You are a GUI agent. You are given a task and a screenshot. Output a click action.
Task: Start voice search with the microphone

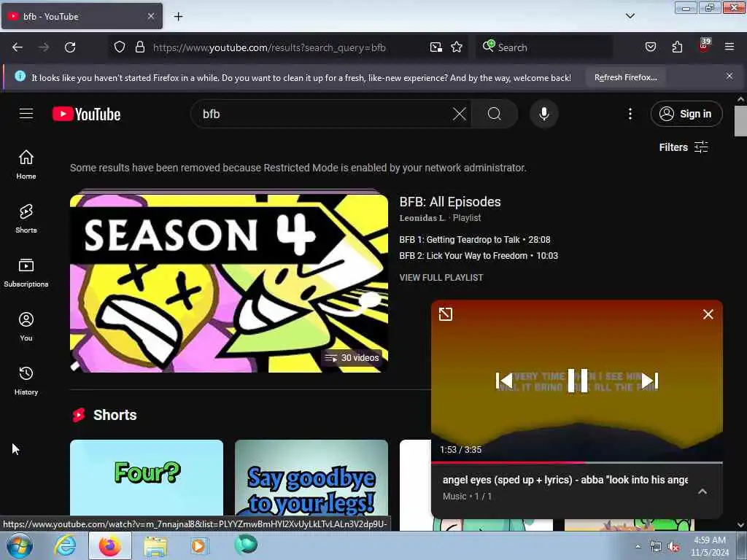pyautogui.click(x=543, y=114)
